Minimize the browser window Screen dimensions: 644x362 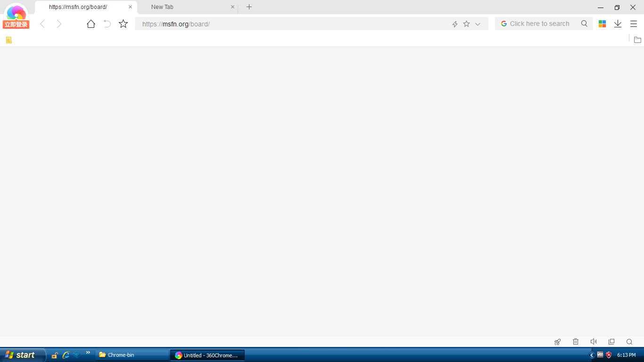point(601,8)
